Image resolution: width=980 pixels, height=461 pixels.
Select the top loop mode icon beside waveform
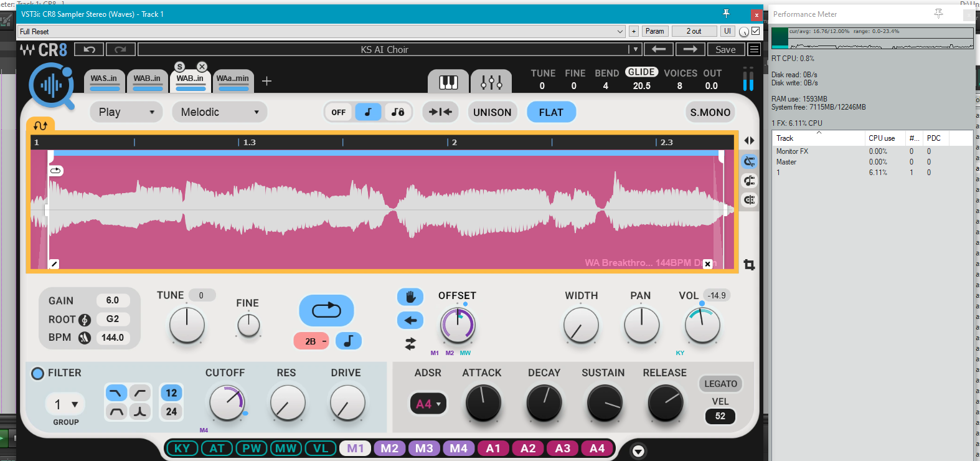click(x=749, y=161)
